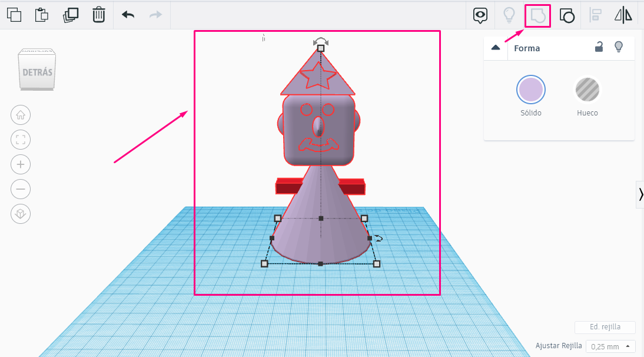
Task: Zoom in with the plus button
Action: click(x=21, y=164)
